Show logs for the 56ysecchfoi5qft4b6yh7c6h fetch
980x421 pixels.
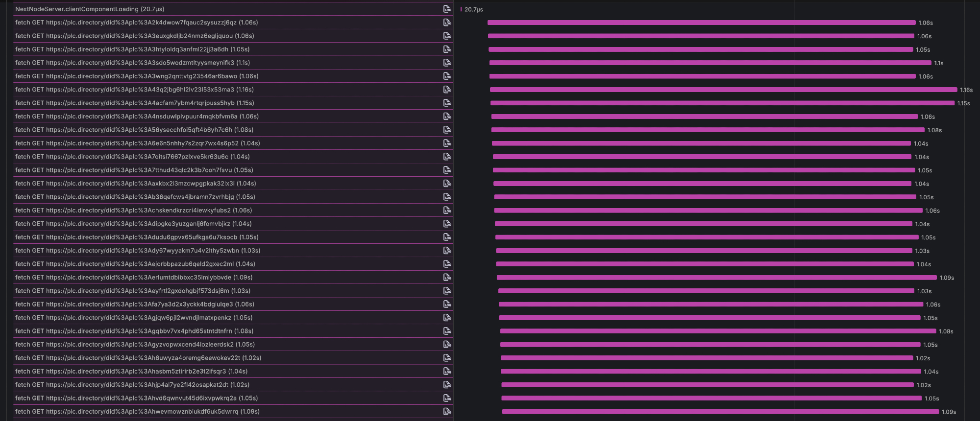(447, 130)
